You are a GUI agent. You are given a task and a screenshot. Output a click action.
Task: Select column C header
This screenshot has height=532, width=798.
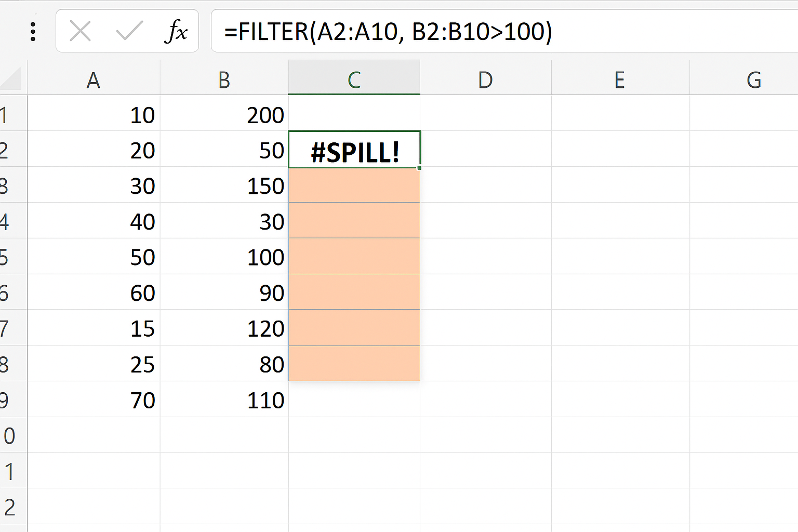click(x=354, y=79)
